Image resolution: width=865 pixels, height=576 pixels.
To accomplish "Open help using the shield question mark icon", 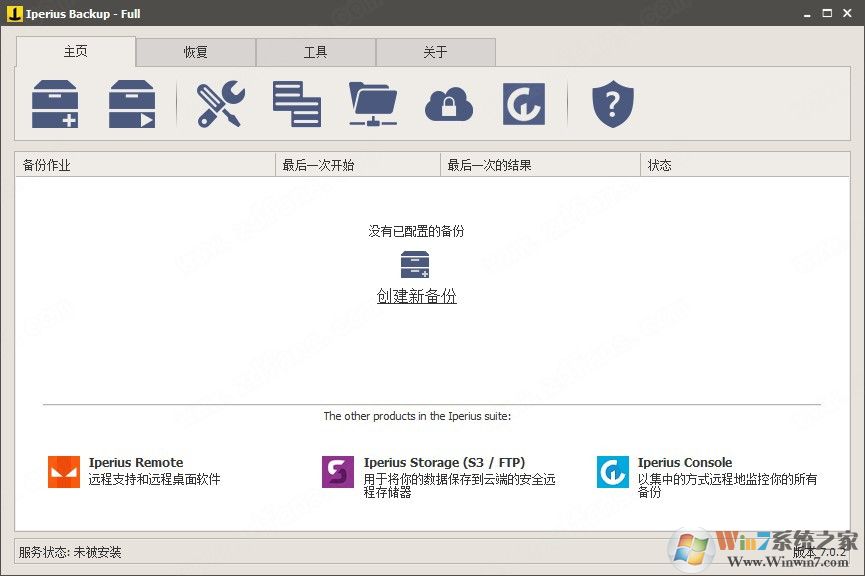I will click(612, 103).
